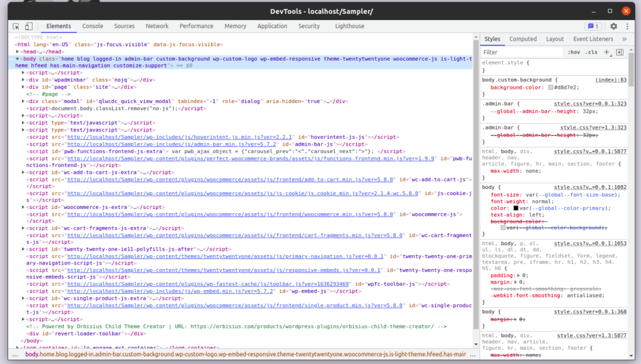Open the functions-frontend.min.js script link
The height and width of the screenshot is (364, 641).
coord(250,158)
